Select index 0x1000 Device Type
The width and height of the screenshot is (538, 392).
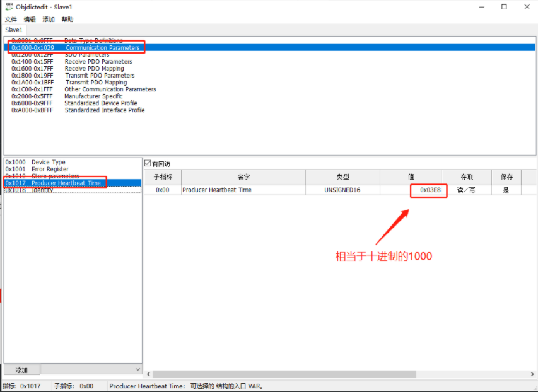(x=73, y=162)
